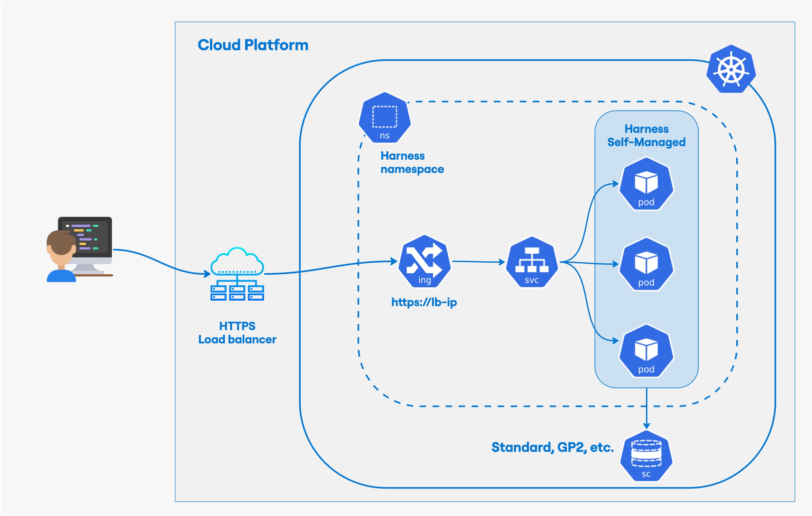This screenshot has width=812, height=516.
Task: Click the HTTPS Load balancer label
Action: (x=237, y=333)
